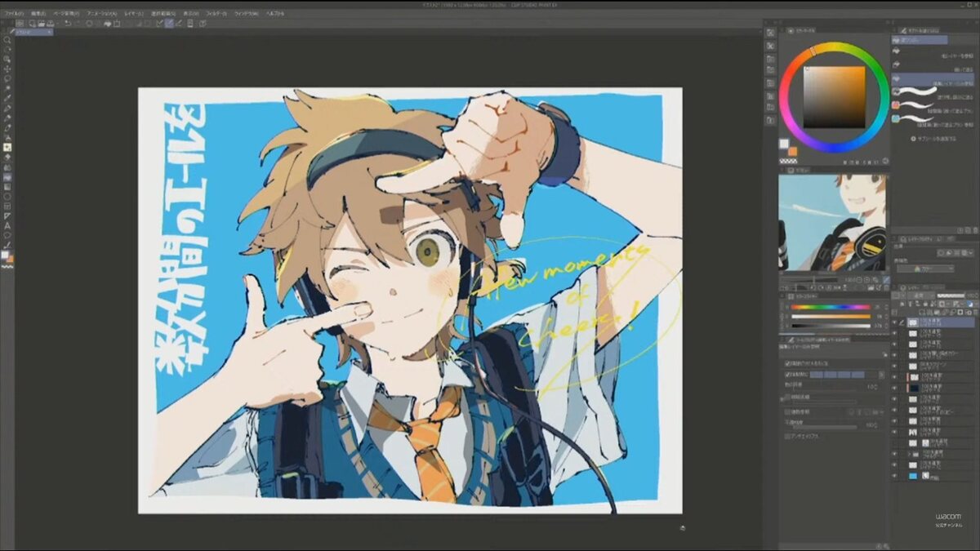Open the 選択範囲 menu

click(x=163, y=14)
